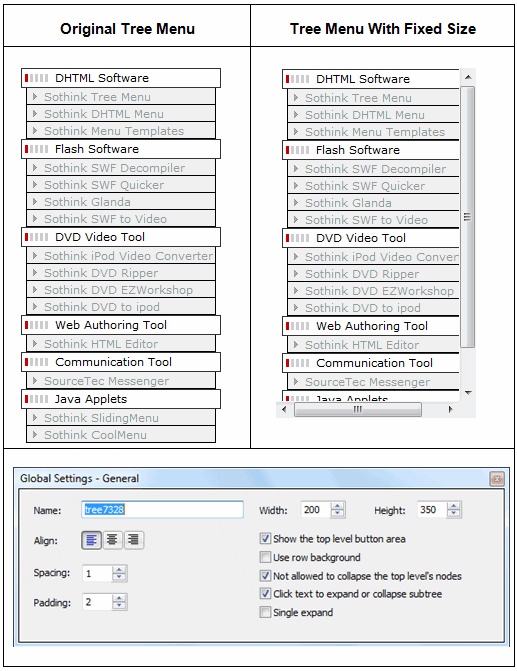The width and height of the screenshot is (517, 671).
Task: Click the Name field containing tree7328
Action: [162, 510]
